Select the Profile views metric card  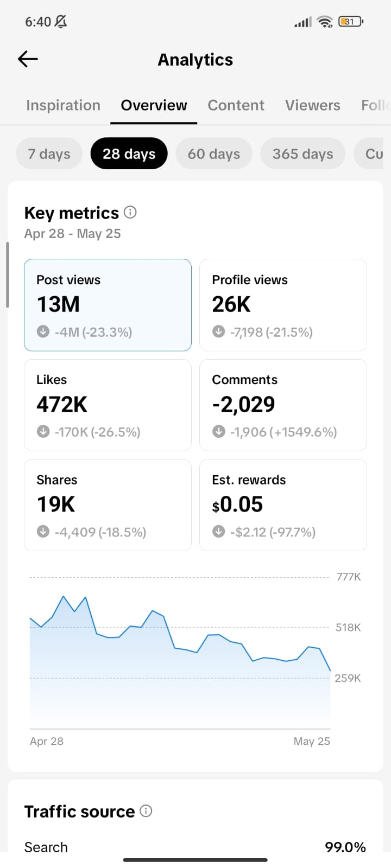(x=283, y=305)
